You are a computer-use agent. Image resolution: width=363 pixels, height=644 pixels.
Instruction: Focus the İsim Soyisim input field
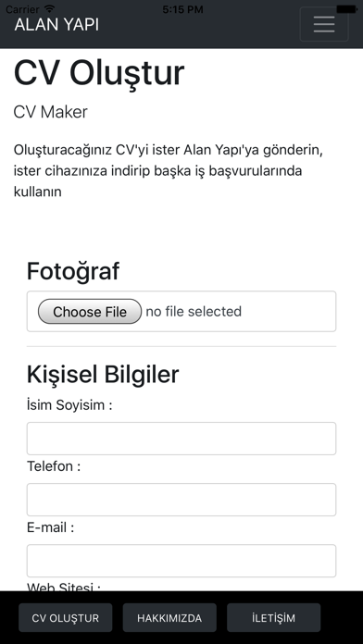pyautogui.click(x=181, y=439)
